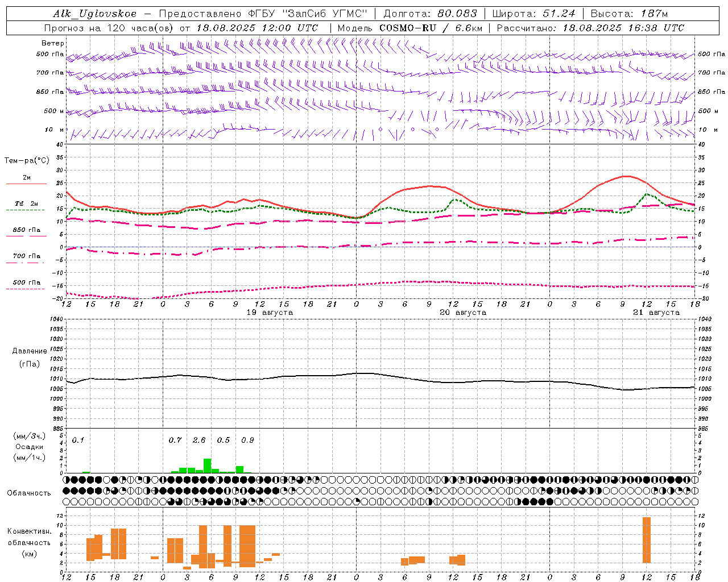Click the Ветер wind panel label
The height and width of the screenshot is (582, 728).
tap(53, 43)
